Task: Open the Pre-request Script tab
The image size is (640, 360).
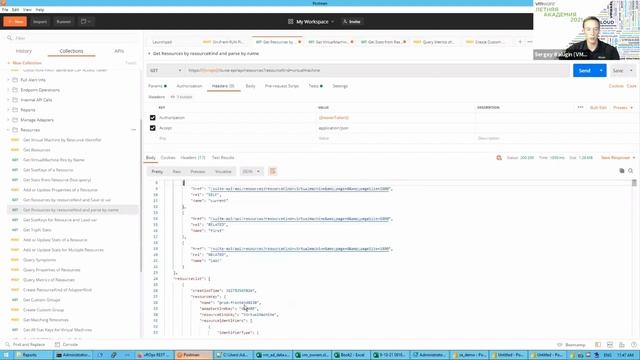Action: coord(282,86)
